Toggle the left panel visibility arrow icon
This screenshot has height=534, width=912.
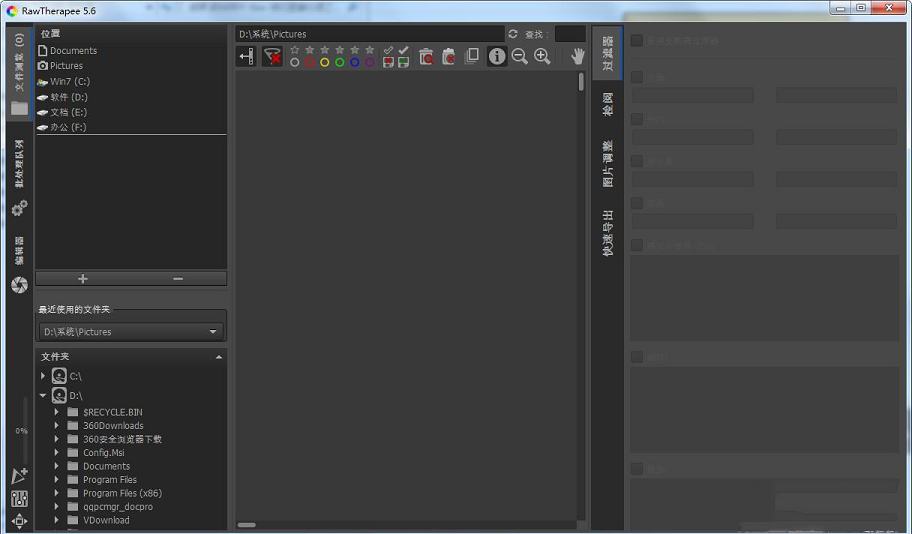pos(246,57)
